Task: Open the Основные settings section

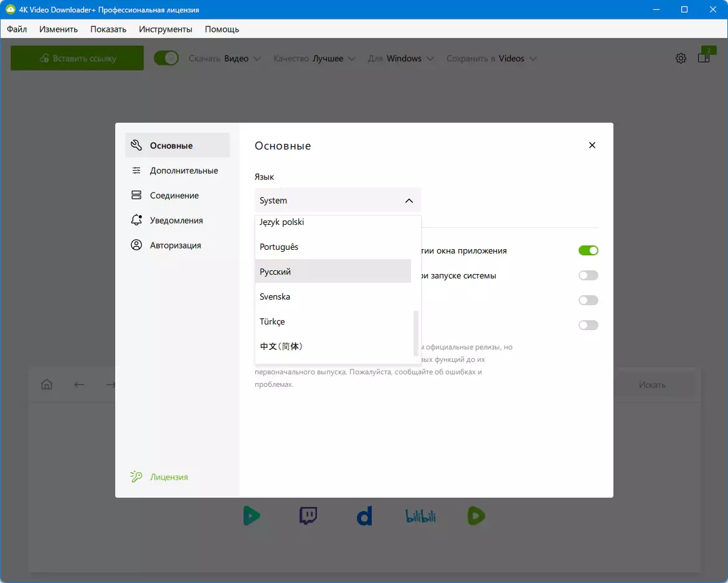Action: [177, 145]
